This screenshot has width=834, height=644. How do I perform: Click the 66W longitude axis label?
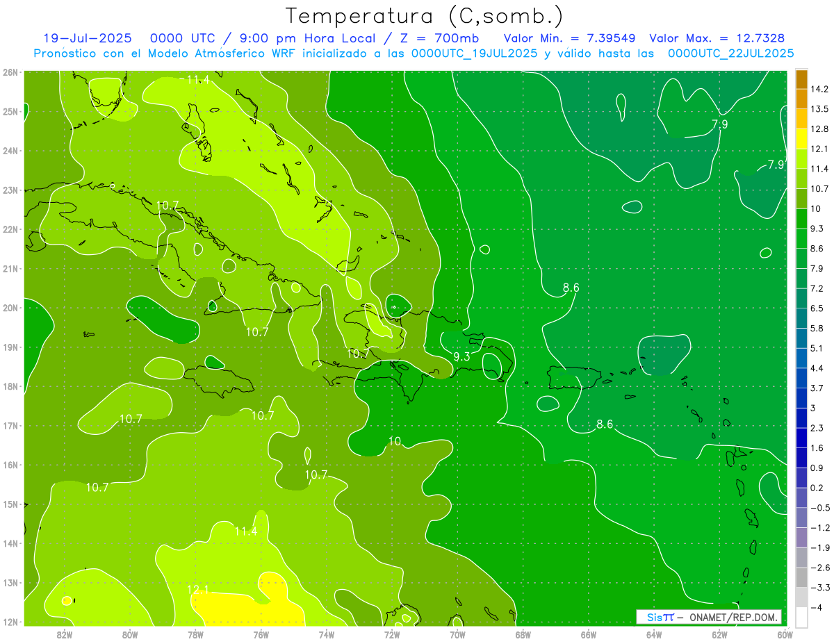click(589, 634)
